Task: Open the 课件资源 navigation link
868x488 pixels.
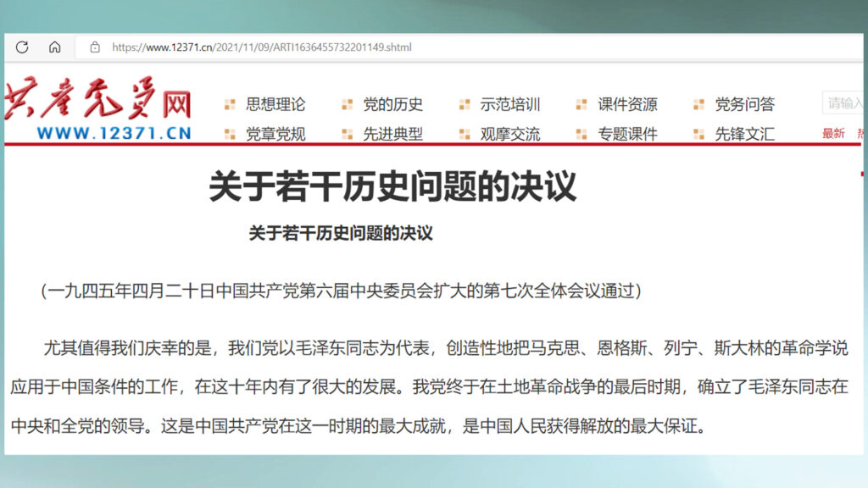Action: (x=627, y=105)
